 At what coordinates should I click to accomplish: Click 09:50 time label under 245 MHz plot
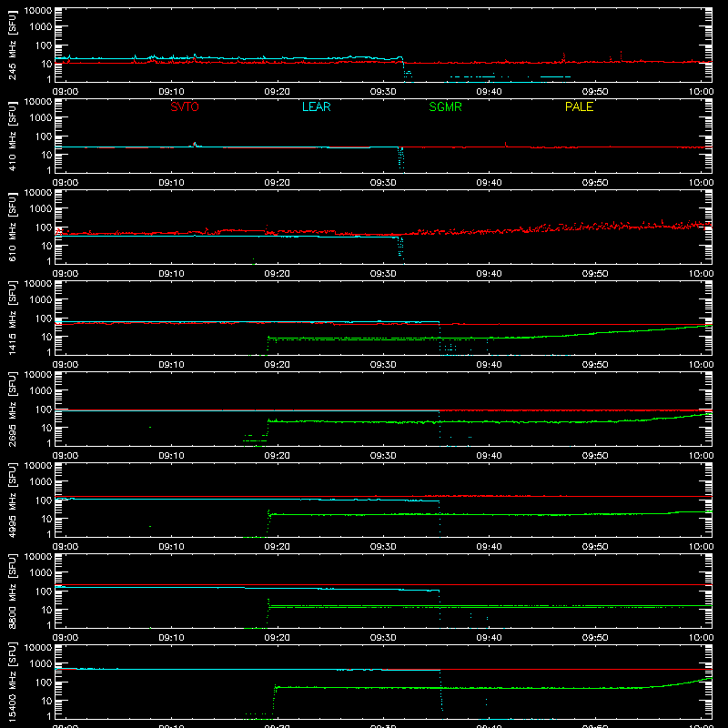tap(595, 92)
